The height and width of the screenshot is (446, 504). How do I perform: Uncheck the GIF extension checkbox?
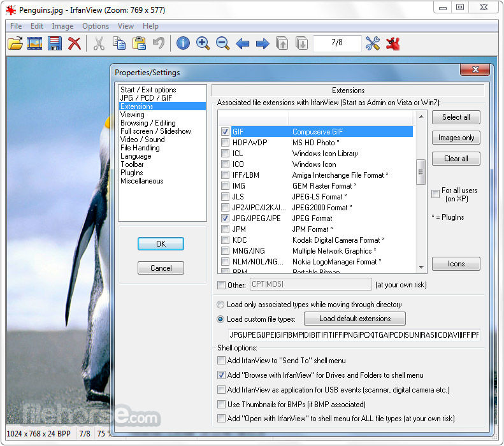pos(225,132)
